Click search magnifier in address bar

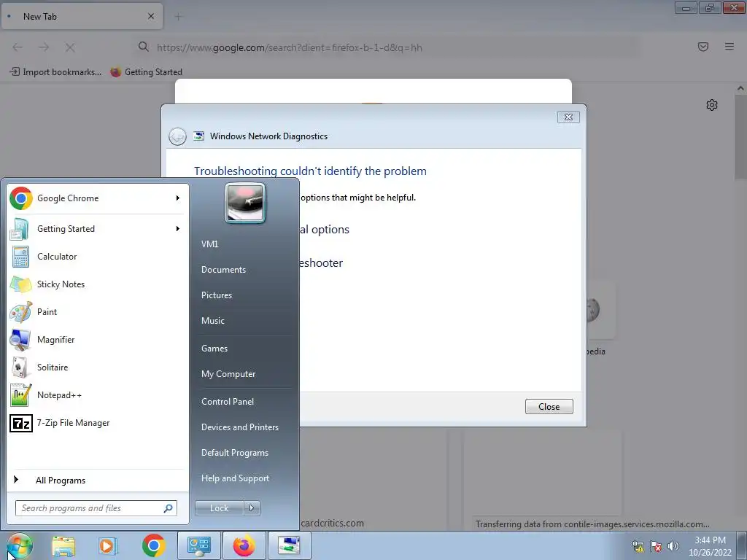[144, 47]
